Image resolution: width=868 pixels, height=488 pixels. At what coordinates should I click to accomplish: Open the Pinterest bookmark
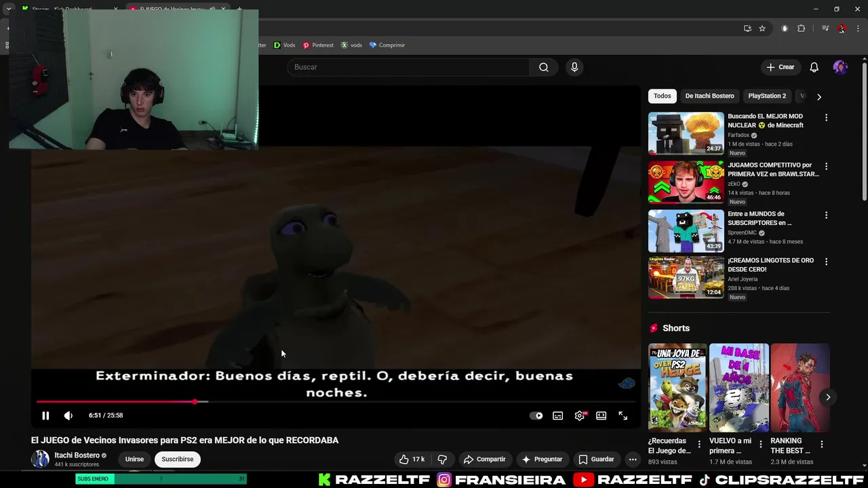tap(318, 45)
